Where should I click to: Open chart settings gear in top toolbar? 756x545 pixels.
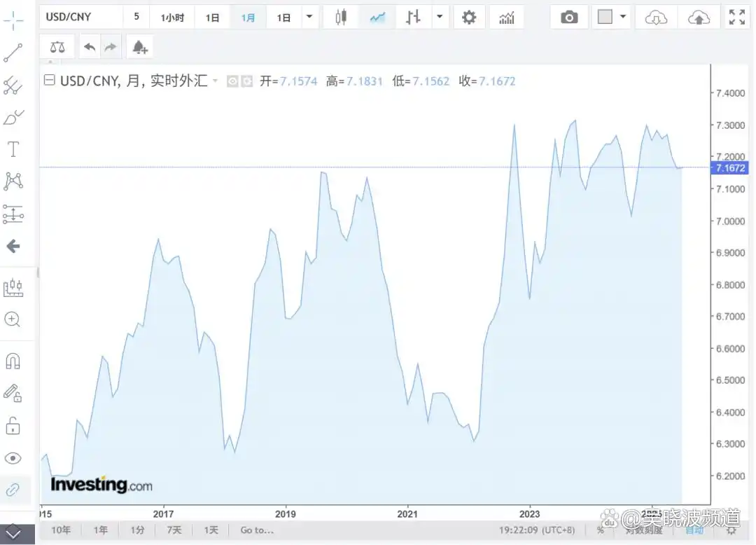point(469,18)
